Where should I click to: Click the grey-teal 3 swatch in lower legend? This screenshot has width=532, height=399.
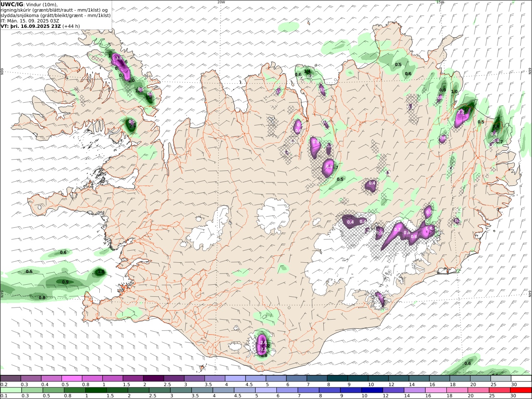(181, 390)
